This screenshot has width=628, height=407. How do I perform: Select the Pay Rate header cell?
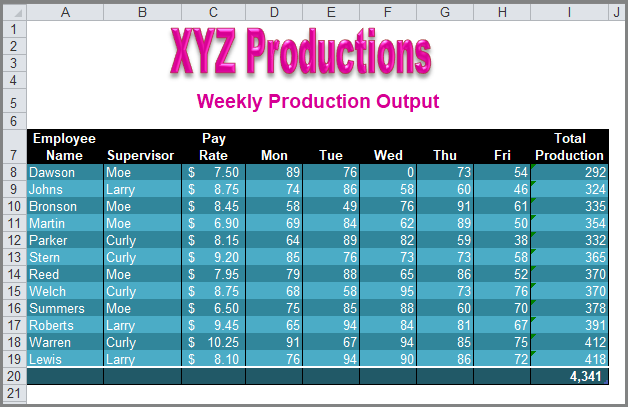coord(213,147)
